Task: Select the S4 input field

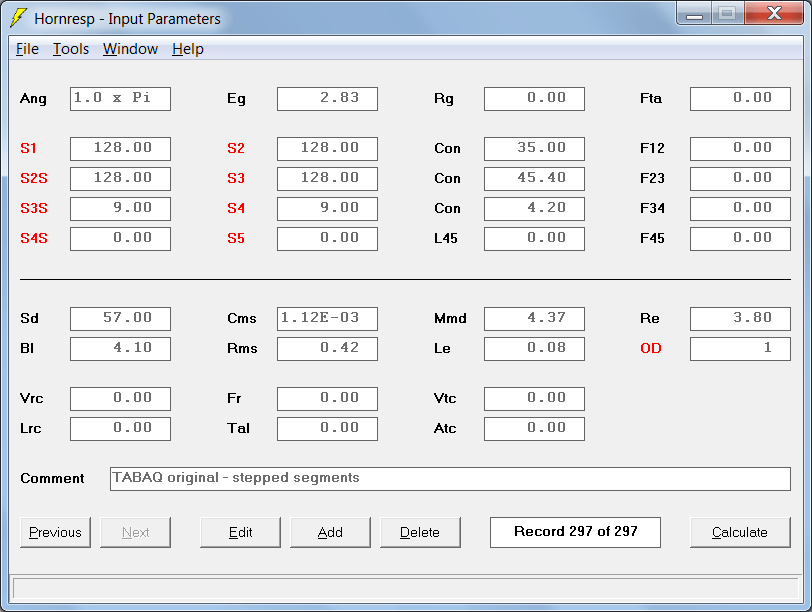Action: (327, 209)
